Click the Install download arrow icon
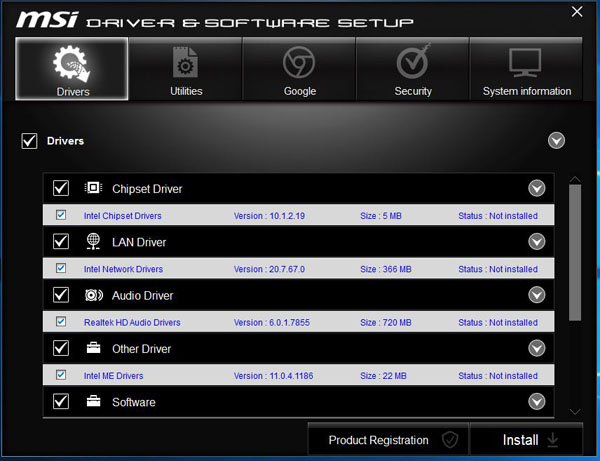 [x=552, y=440]
